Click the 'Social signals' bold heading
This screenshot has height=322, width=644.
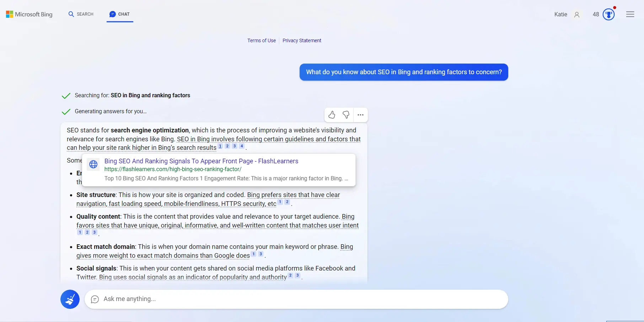click(96, 268)
